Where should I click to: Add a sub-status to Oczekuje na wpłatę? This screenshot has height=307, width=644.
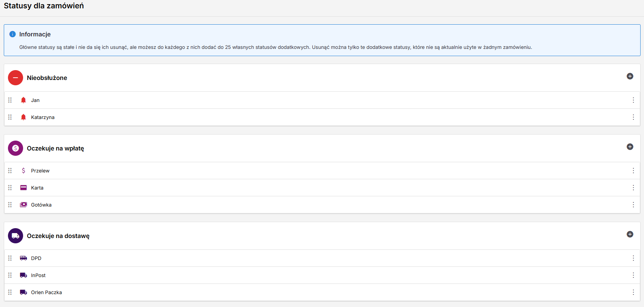click(630, 147)
